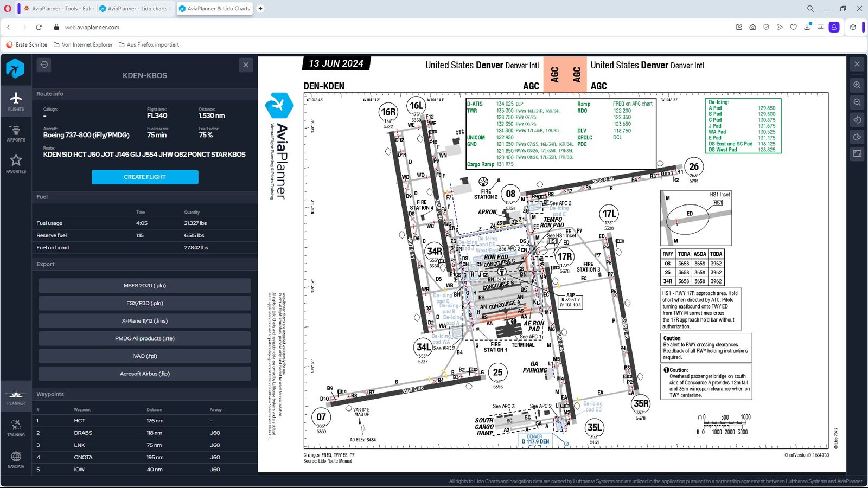Export flight as FSX/P3D (.pln)
This screenshot has width=868, height=488.
(145, 303)
